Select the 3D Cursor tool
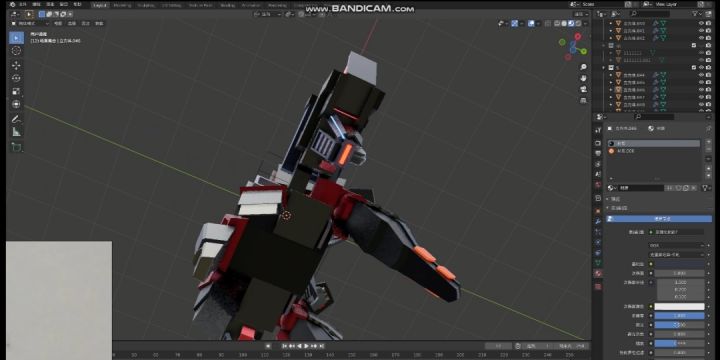The height and width of the screenshot is (360, 720). [16, 51]
